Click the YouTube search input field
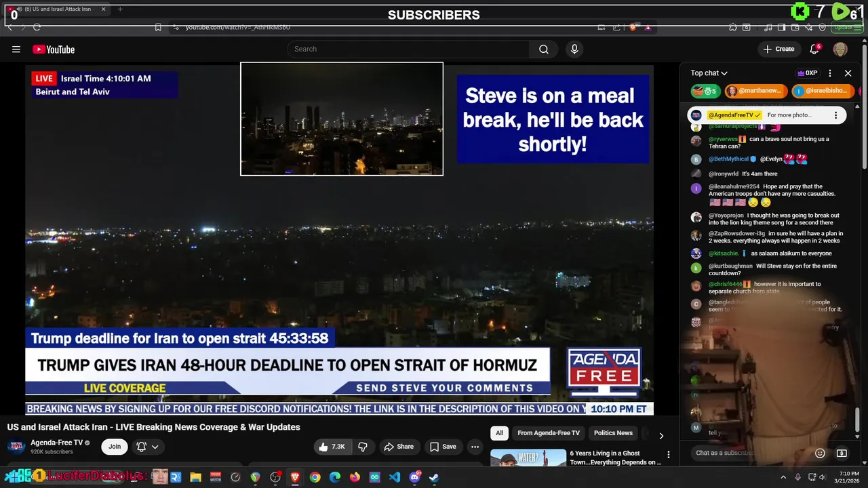The image size is (868, 488). (x=408, y=49)
